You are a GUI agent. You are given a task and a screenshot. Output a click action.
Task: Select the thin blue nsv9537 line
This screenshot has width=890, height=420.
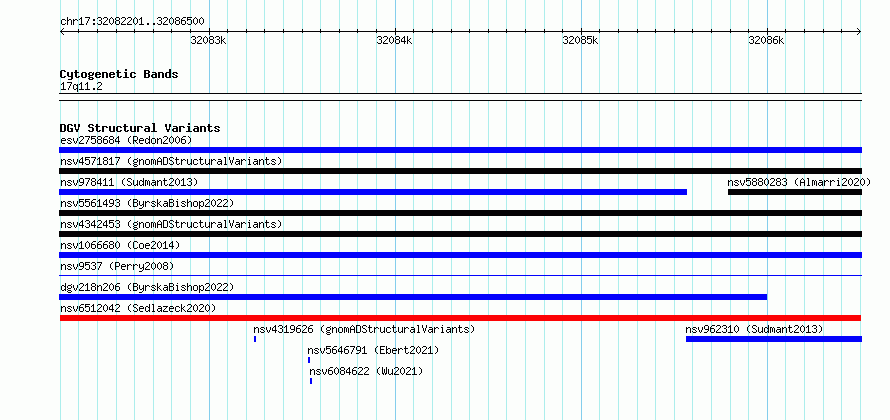click(x=460, y=275)
